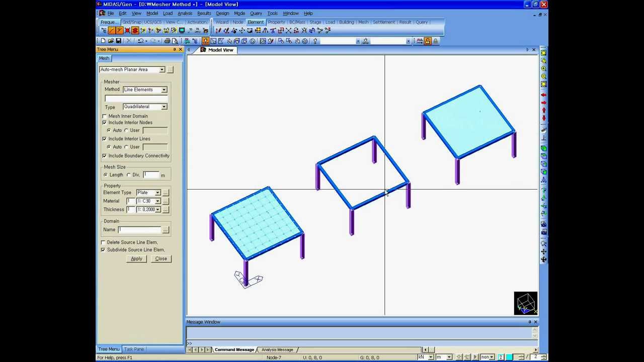Click the Apply button
Image resolution: width=644 pixels, height=362 pixels.
click(x=136, y=258)
